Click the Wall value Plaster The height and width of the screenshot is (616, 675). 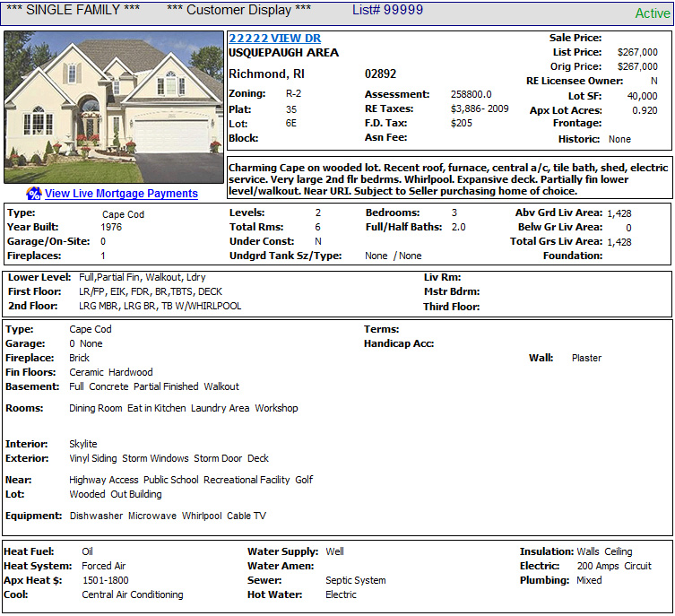[x=586, y=358]
